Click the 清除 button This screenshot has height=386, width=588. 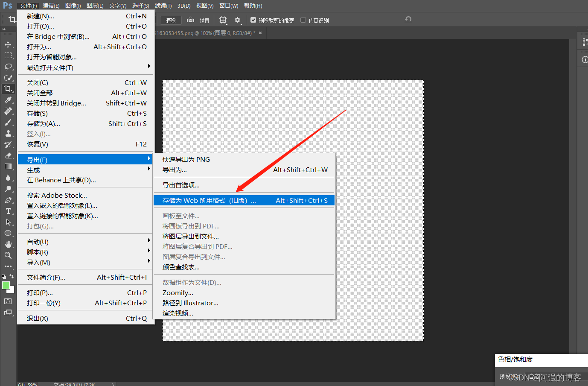(x=171, y=20)
